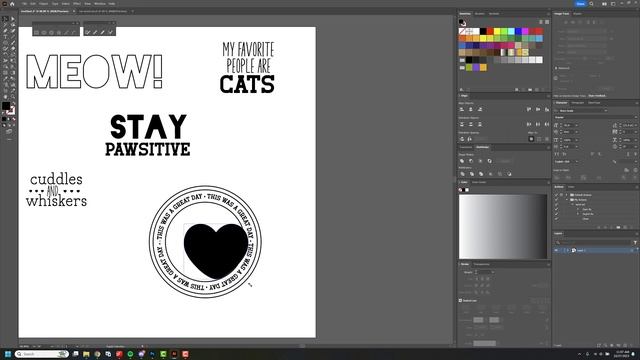Viewport: 640px width, 360px height.
Task: Select the Type tool
Action: click(5, 36)
